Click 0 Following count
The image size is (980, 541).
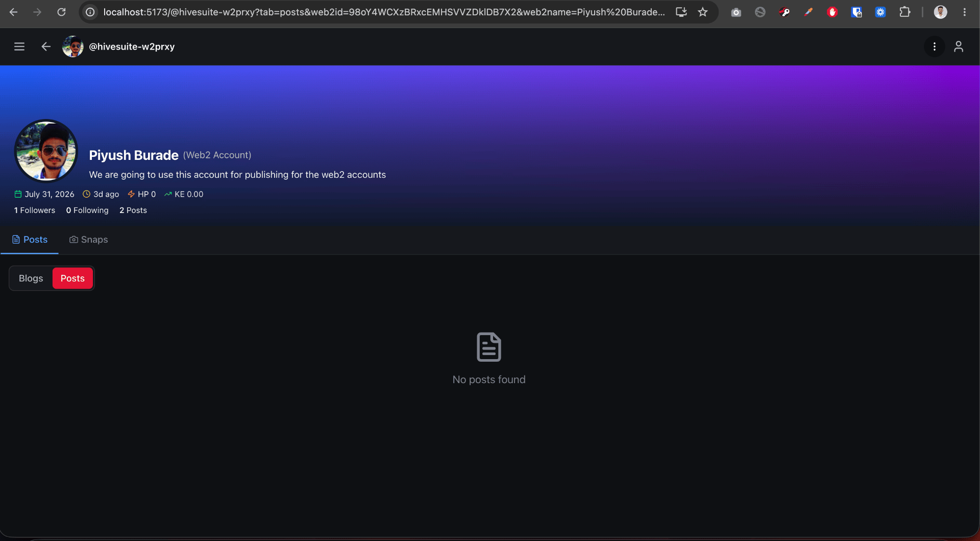[x=87, y=210]
